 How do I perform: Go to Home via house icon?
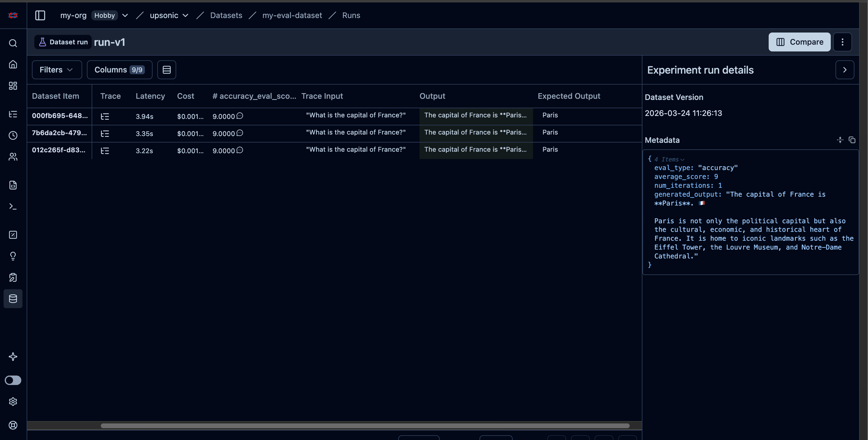(13, 64)
